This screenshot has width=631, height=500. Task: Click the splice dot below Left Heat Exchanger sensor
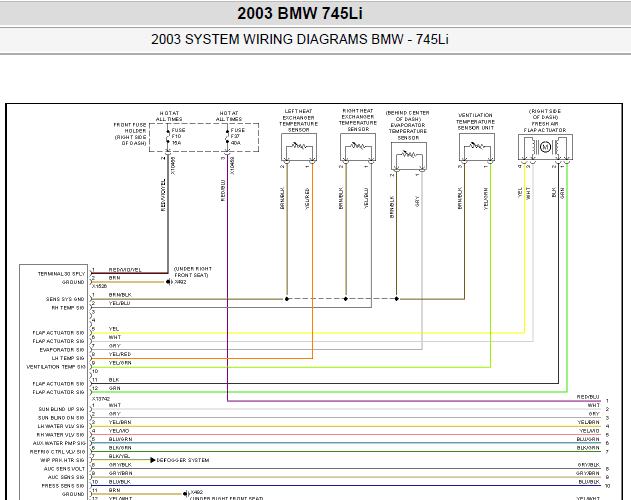[x=287, y=299]
